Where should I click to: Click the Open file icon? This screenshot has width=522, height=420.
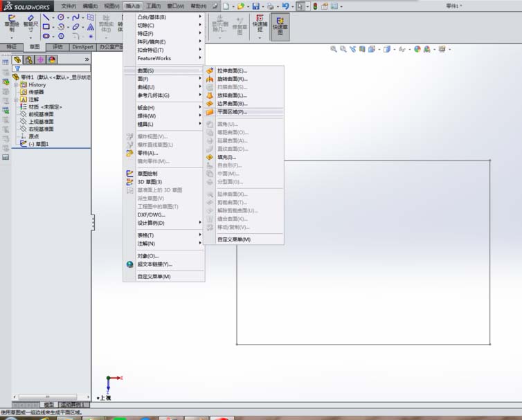pos(241,6)
